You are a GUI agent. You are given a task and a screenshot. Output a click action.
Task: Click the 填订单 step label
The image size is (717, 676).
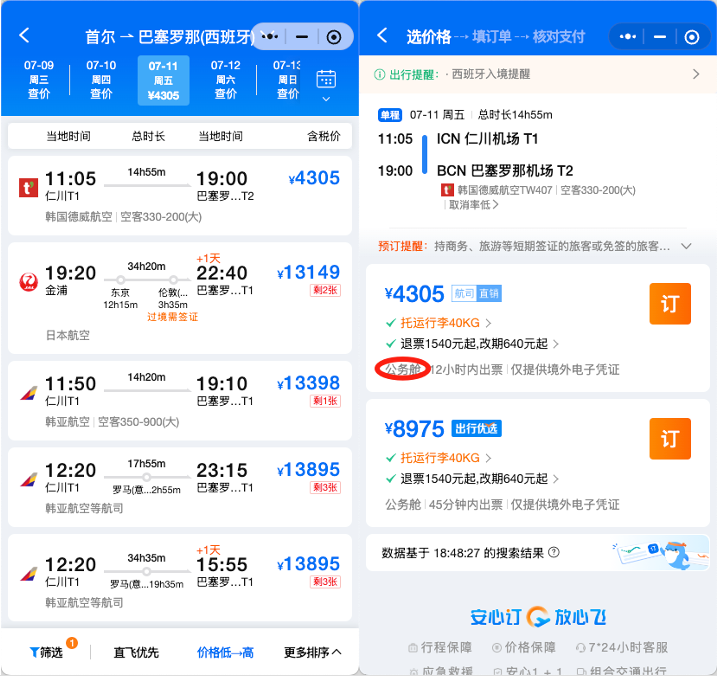(492, 37)
